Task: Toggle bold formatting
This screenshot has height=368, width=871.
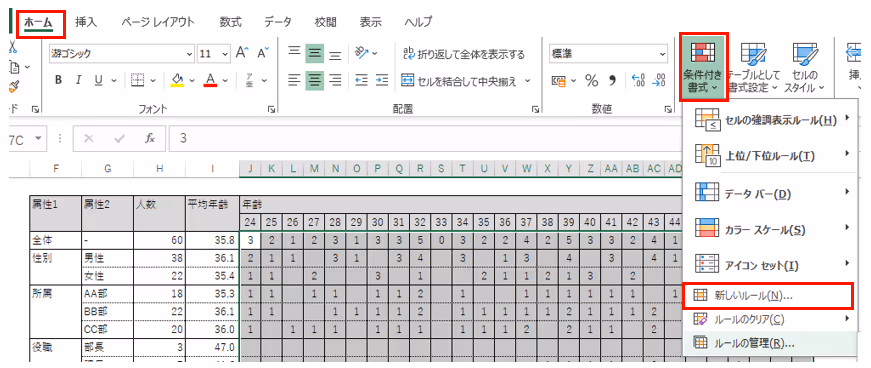Action: [58, 80]
